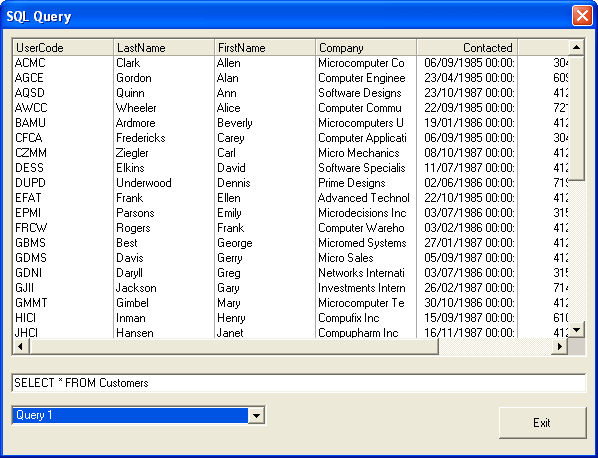
Task: Click the Exit button
Action: tap(542, 423)
